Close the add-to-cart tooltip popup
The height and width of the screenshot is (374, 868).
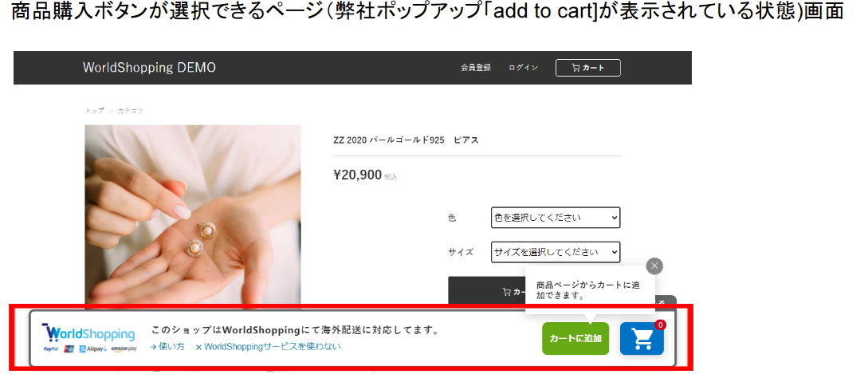[x=654, y=266]
